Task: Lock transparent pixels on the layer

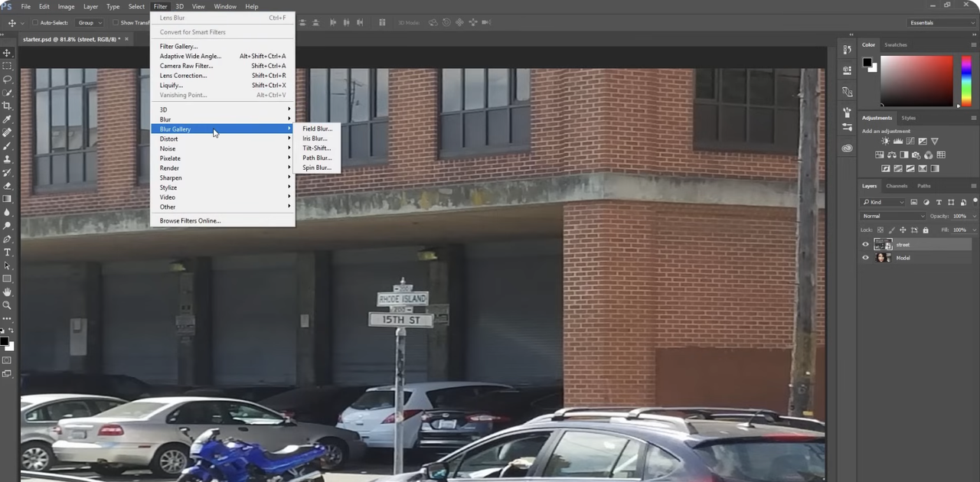Action: [x=880, y=230]
